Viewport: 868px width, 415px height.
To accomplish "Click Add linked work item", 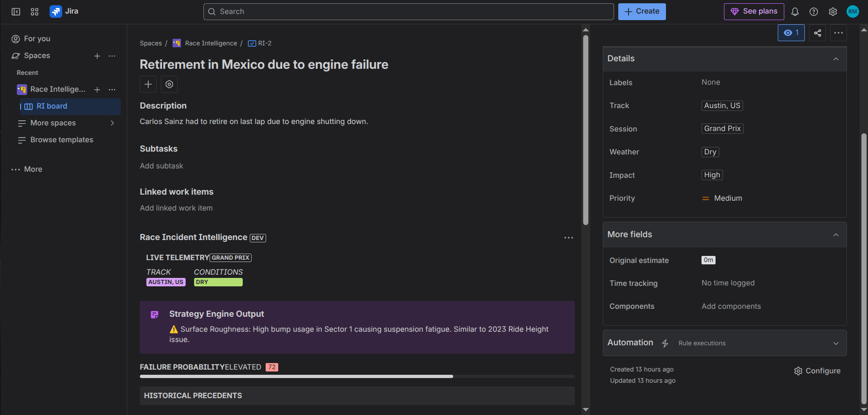I will click(176, 208).
